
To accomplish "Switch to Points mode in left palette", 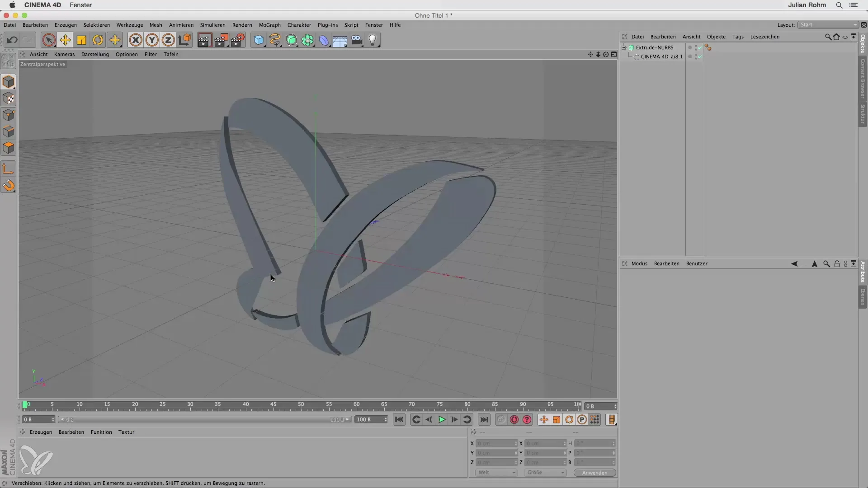I will 9,115.
